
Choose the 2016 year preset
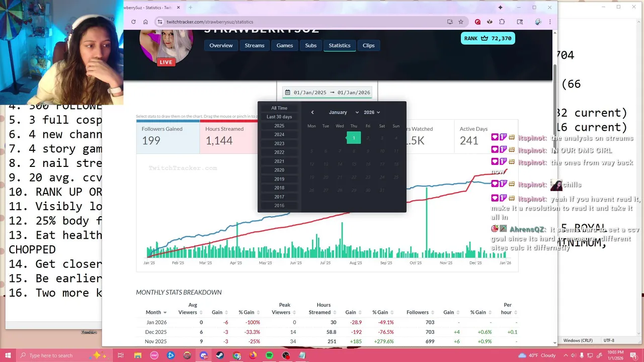pos(279,206)
